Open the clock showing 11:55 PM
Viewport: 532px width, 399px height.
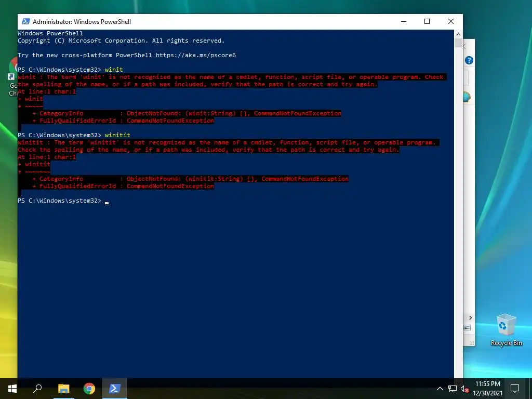click(487, 389)
